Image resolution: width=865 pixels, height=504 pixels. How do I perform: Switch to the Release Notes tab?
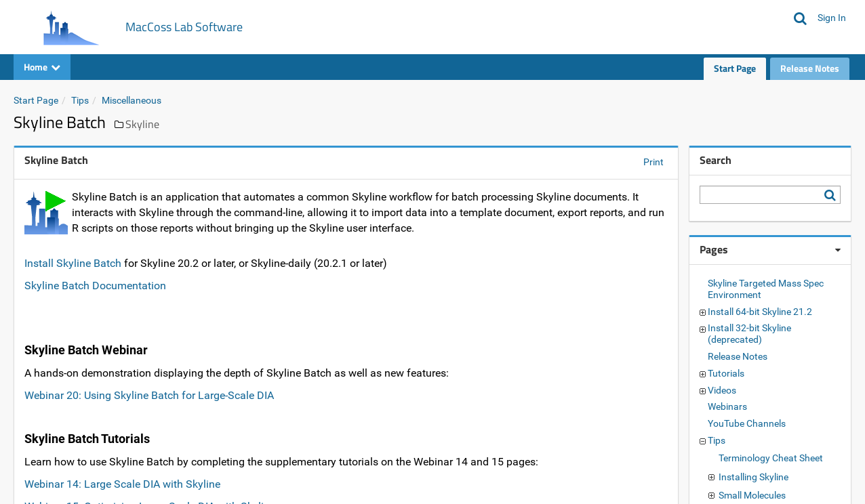point(809,68)
